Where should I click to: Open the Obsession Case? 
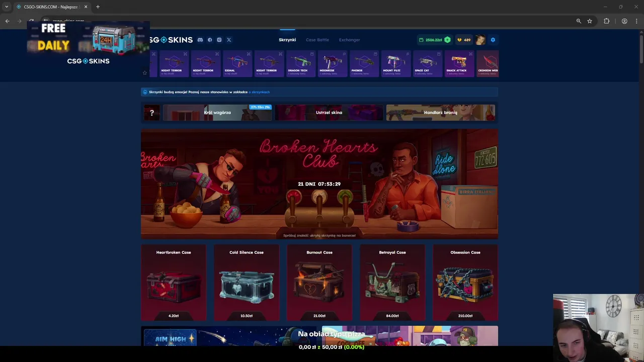pyautogui.click(x=465, y=283)
